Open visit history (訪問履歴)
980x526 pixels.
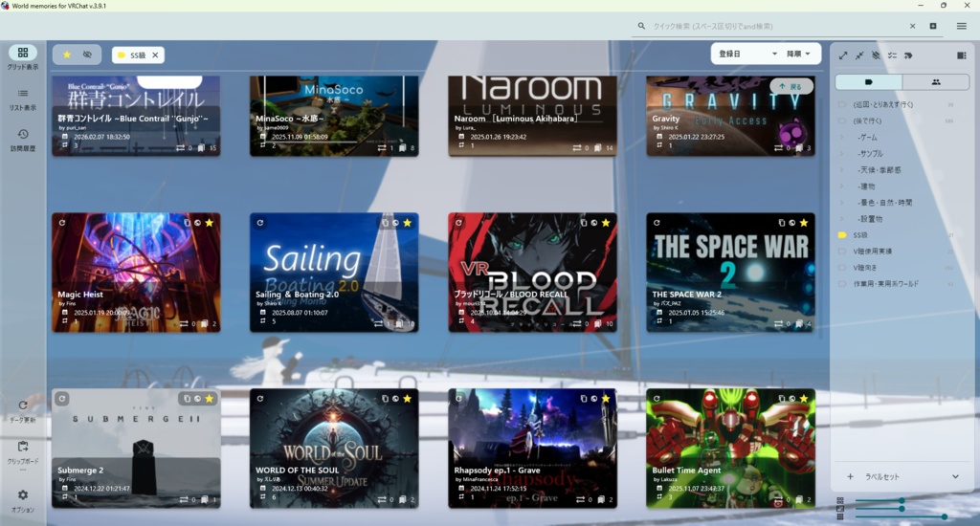point(23,140)
